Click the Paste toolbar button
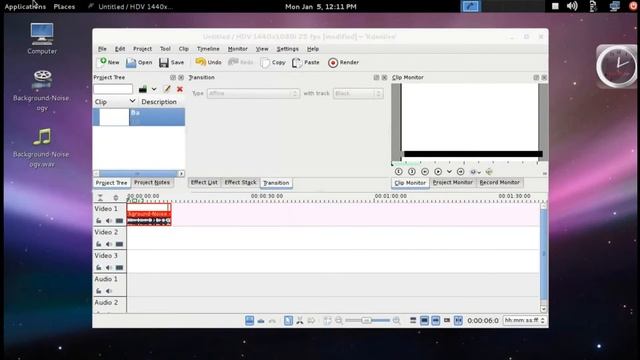640x360 pixels. pos(306,62)
